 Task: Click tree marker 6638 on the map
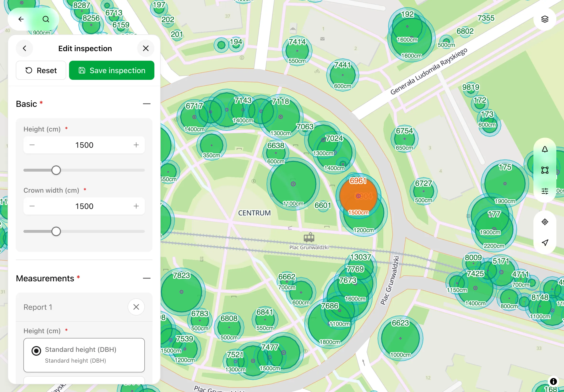276,153
